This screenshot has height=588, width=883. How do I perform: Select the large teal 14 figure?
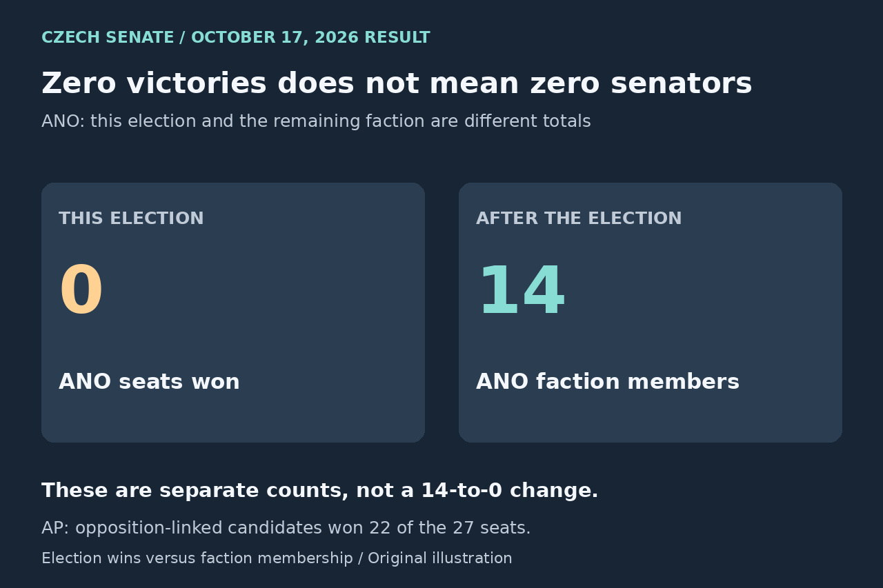[x=521, y=292]
